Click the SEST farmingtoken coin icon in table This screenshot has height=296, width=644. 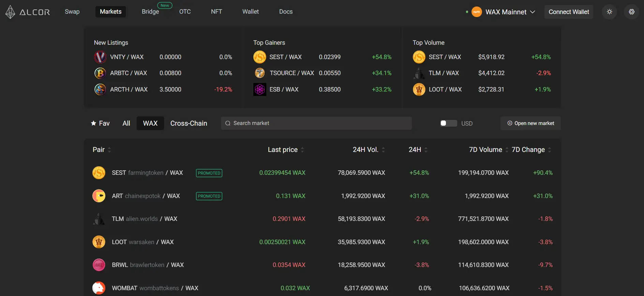pyautogui.click(x=99, y=173)
